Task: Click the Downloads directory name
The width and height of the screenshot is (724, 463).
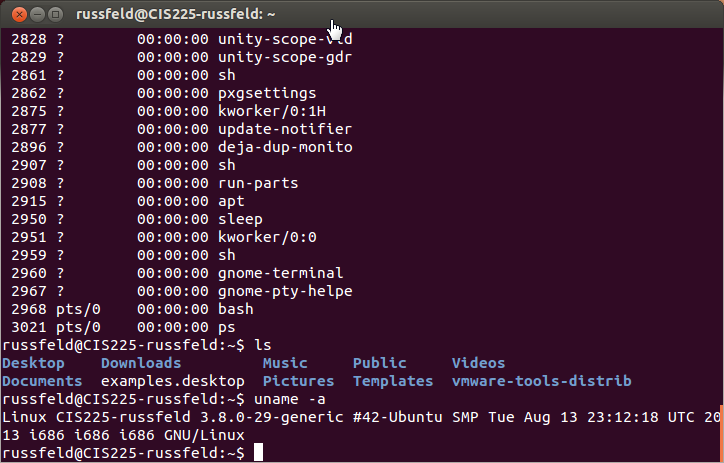Action: coord(141,363)
